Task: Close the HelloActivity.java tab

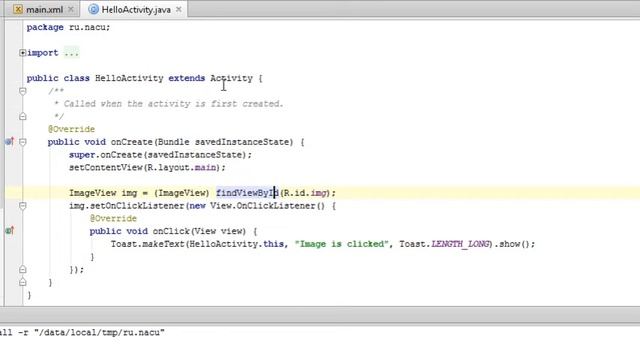Action: 179,9
